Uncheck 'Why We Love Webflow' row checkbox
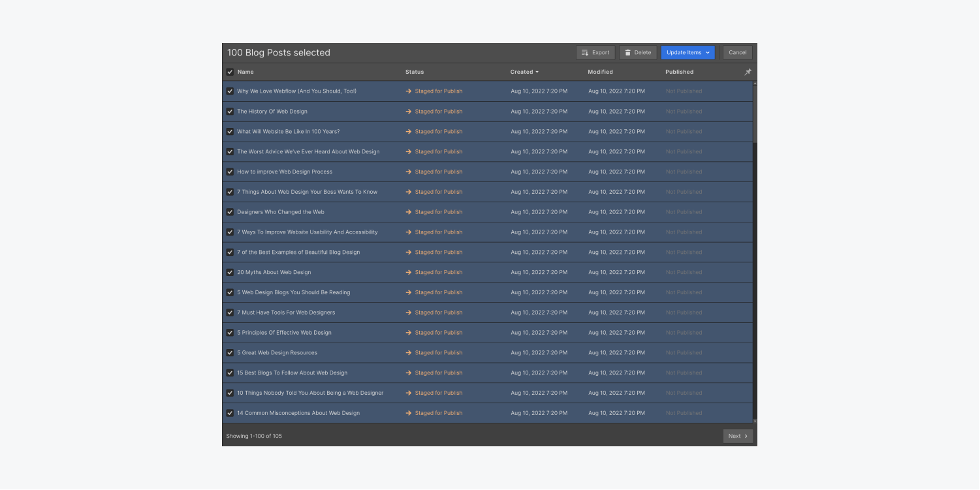This screenshot has height=490, width=980. [230, 91]
